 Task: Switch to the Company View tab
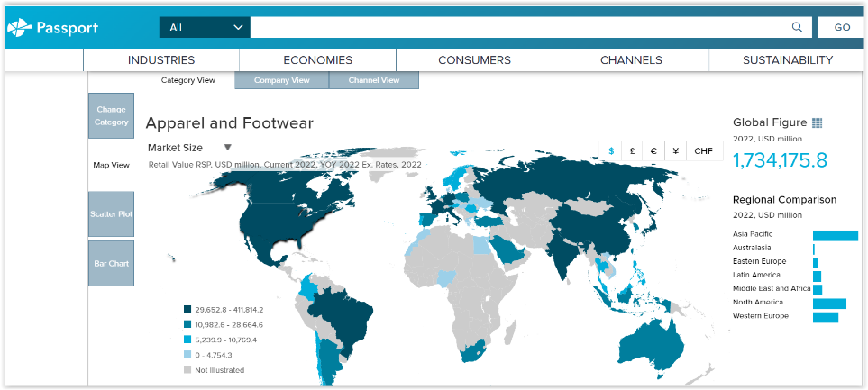coord(281,80)
